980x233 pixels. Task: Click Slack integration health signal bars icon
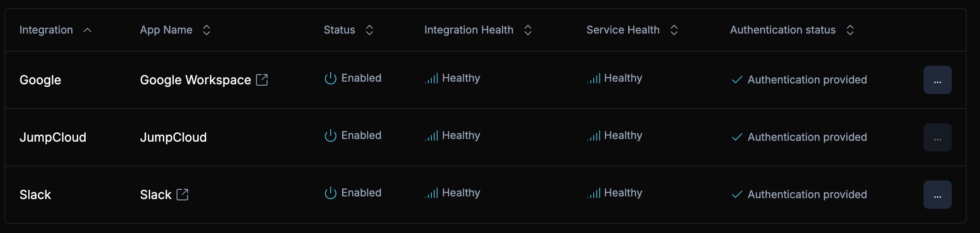432,193
